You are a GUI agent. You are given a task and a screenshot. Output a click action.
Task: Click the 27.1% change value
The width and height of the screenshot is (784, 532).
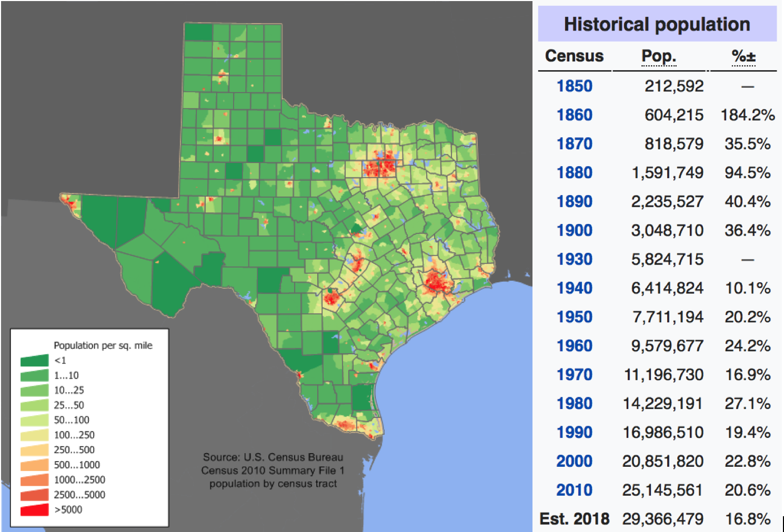[x=748, y=404]
